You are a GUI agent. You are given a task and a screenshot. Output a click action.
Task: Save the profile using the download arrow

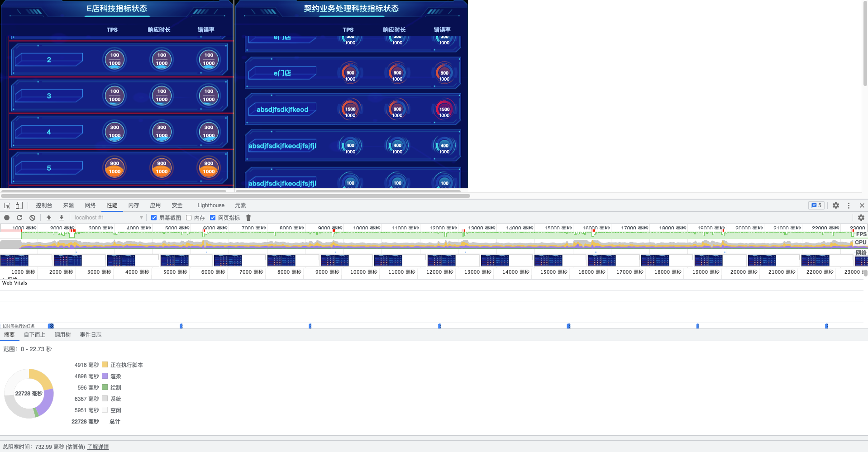coord(62,218)
